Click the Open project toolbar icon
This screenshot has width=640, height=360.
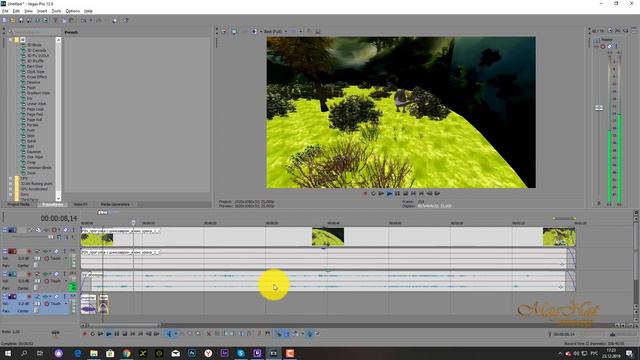pyautogui.click(x=13, y=20)
